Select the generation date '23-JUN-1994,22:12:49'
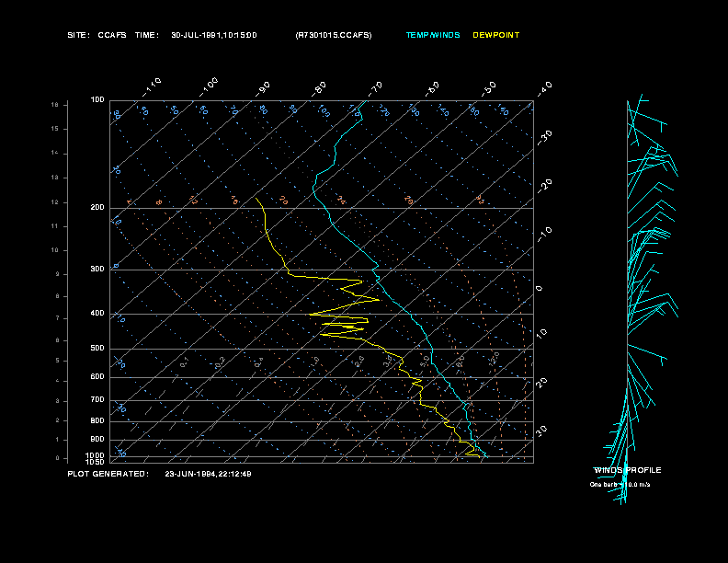 point(208,474)
